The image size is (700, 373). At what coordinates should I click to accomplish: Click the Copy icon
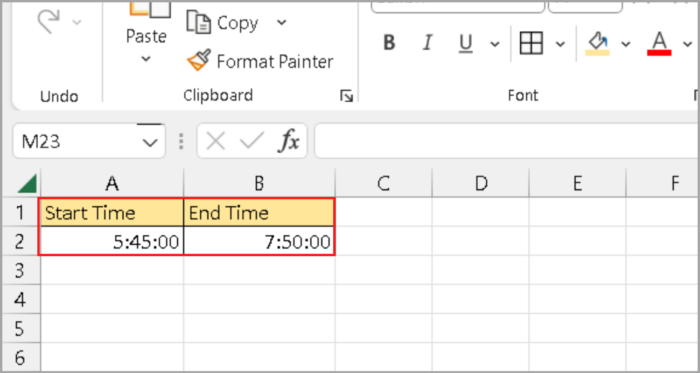click(199, 22)
